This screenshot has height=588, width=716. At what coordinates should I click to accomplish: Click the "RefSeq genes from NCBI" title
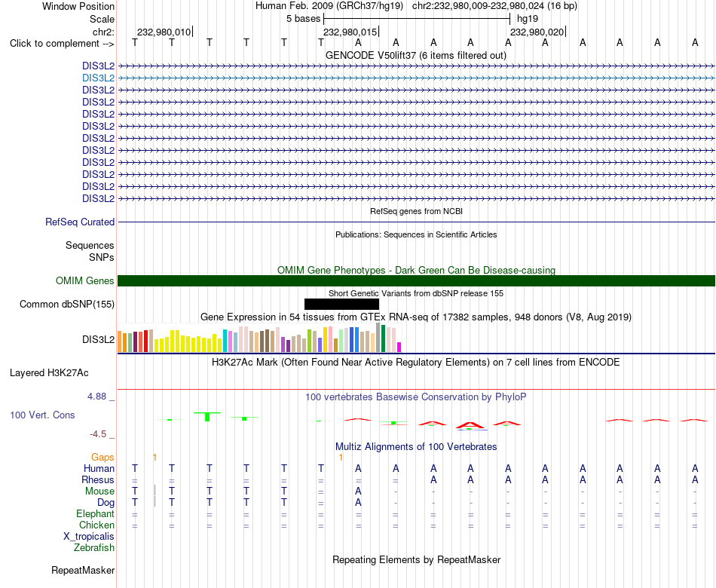[x=416, y=211]
